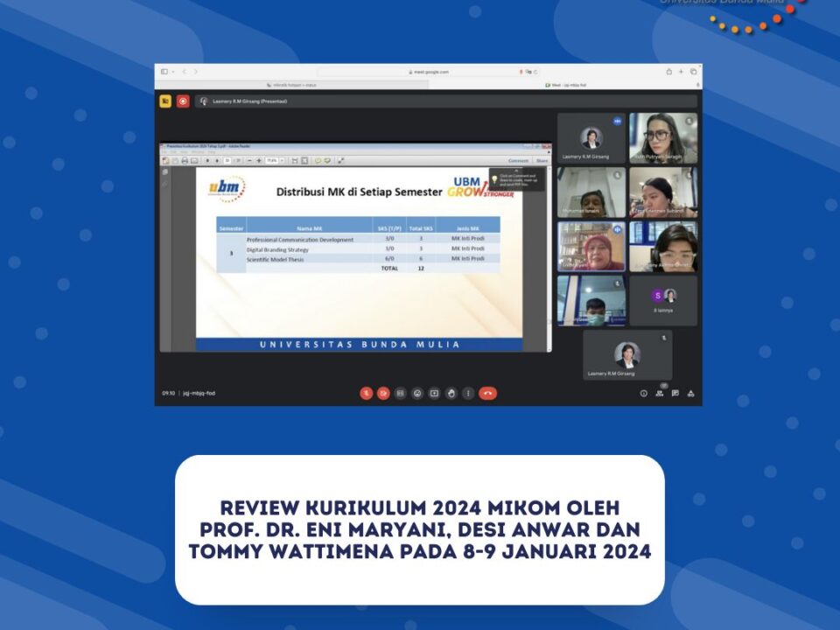Click the ubm logo on the slide
The height and width of the screenshot is (630, 840).
click(x=227, y=189)
